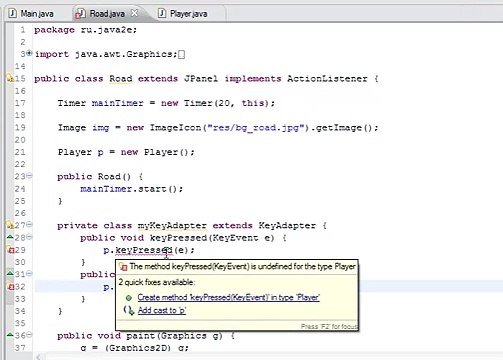The image size is (503, 360).
Task: Click 'Press F2 for focus' text
Action: (329, 326)
